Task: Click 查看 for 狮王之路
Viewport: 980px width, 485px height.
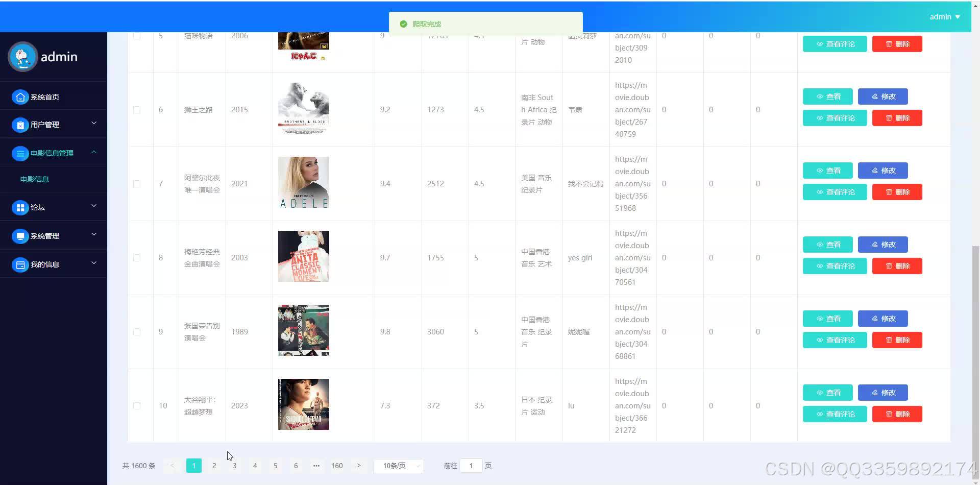Action: 828,96
